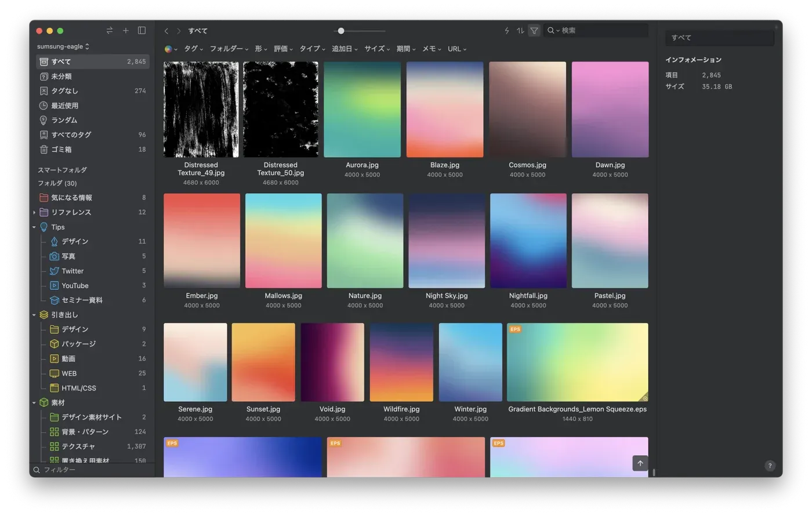
Task: Open the タイプ type filter dropdown
Action: (313, 49)
